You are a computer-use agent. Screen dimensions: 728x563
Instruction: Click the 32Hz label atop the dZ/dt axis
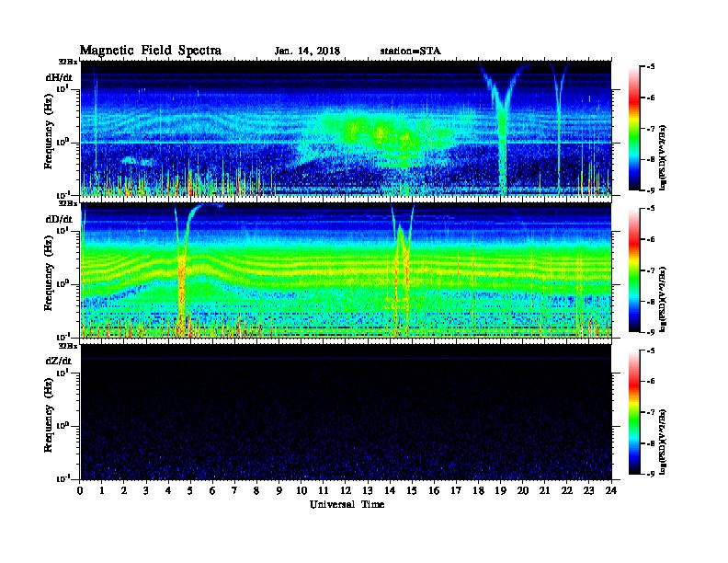(x=67, y=346)
